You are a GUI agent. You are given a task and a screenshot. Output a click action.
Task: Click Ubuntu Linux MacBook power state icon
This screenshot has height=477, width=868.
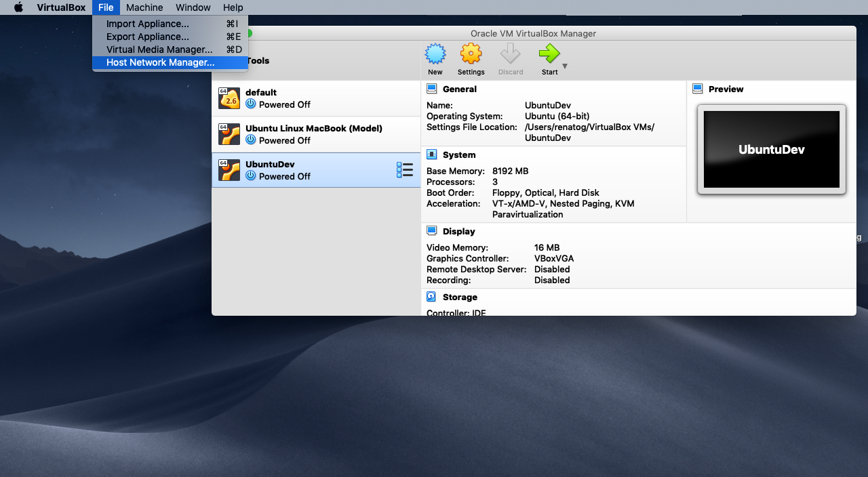click(x=251, y=140)
